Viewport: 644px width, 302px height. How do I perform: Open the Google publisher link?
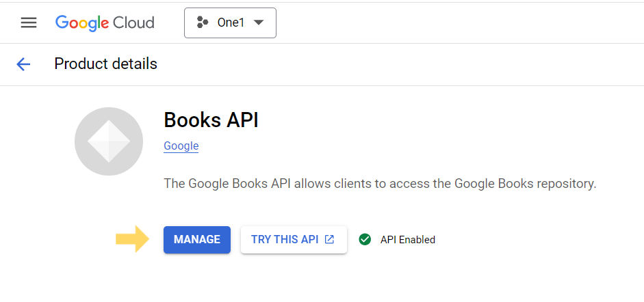click(181, 146)
